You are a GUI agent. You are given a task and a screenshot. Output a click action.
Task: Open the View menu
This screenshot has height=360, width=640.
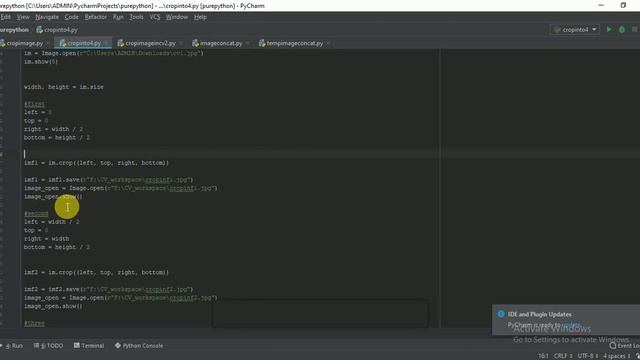[23, 17]
